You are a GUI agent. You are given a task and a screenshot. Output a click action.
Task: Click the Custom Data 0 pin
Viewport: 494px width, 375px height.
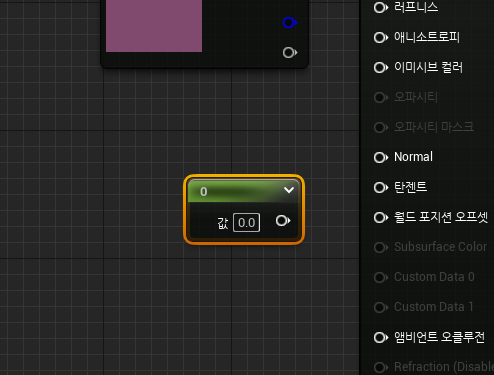click(x=381, y=277)
